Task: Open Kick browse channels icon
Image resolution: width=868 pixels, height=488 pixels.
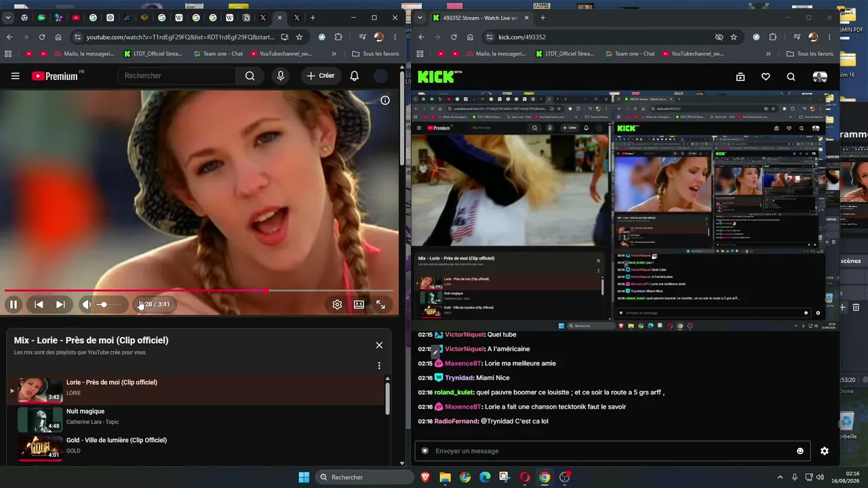Action: (x=741, y=77)
